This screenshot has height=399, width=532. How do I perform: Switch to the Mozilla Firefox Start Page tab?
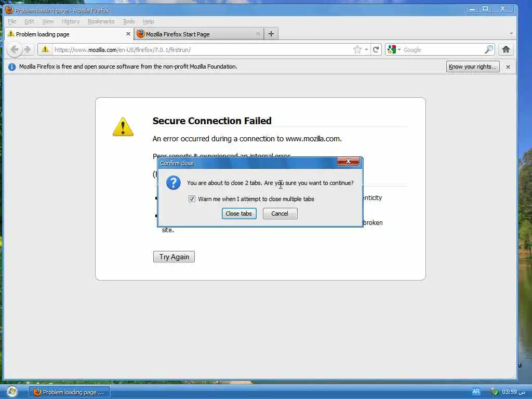pos(199,34)
